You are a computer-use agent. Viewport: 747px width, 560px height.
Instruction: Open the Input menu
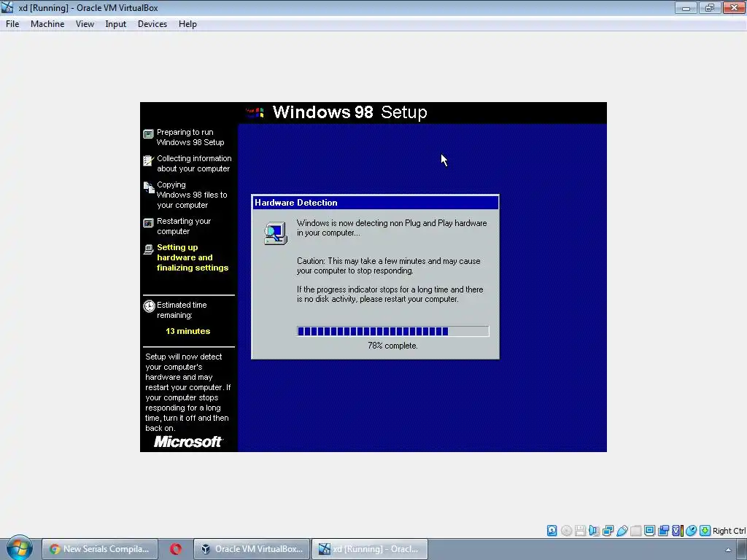pos(115,24)
